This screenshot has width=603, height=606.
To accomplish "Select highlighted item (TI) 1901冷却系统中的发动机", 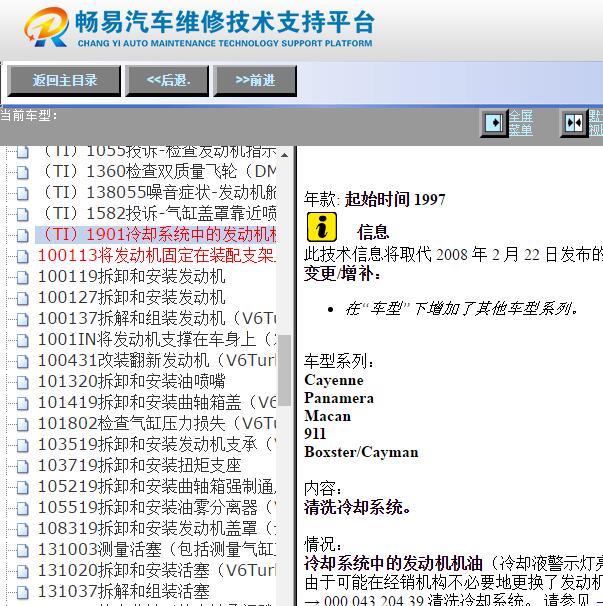I will pos(157,235).
